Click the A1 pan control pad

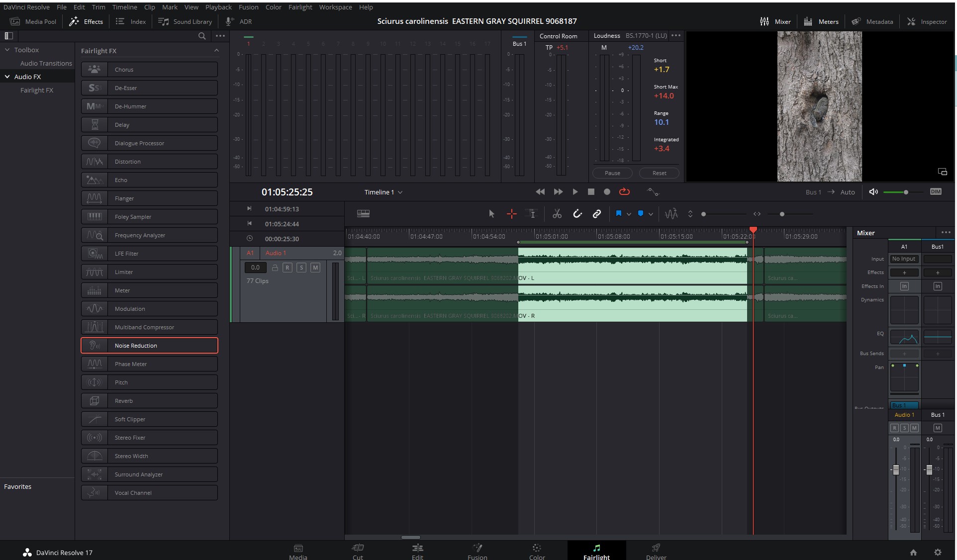[904, 378]
